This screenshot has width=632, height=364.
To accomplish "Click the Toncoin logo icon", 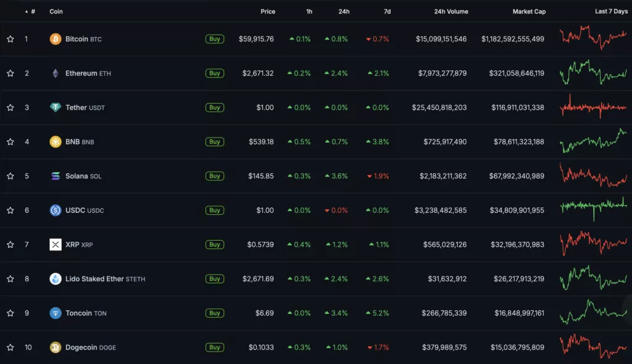I will 56,313.
